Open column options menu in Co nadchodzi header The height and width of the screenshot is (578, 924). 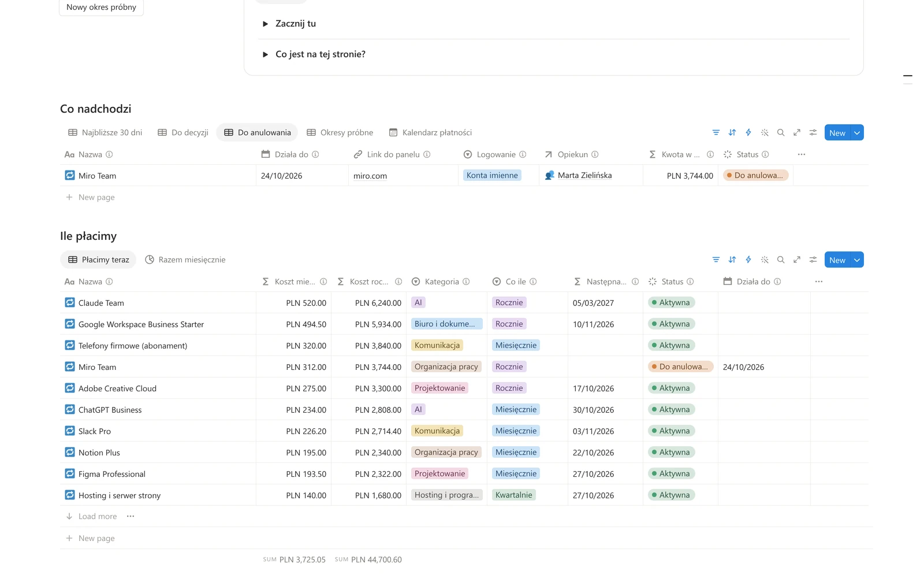point(802,154)
